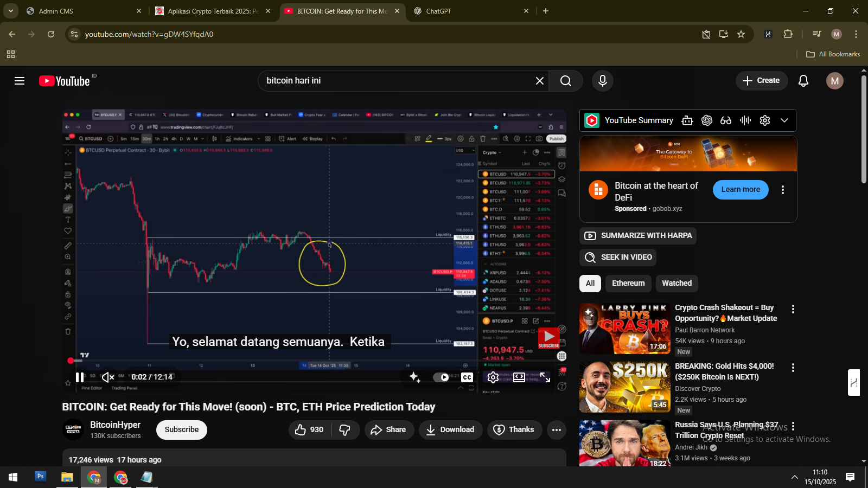The height and width of the screenshot is (488, 868).
Task: Click the Learn more ad button
Action: (x=740, y=190)
